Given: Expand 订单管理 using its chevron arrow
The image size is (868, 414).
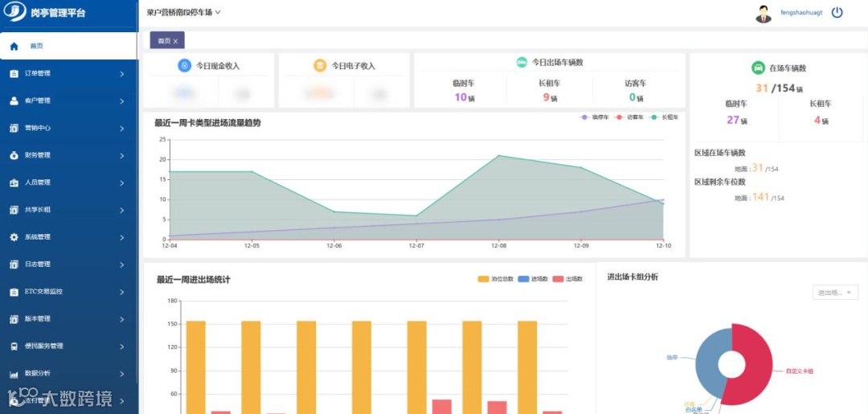Looking at the screenshot, I should (122, 74).
